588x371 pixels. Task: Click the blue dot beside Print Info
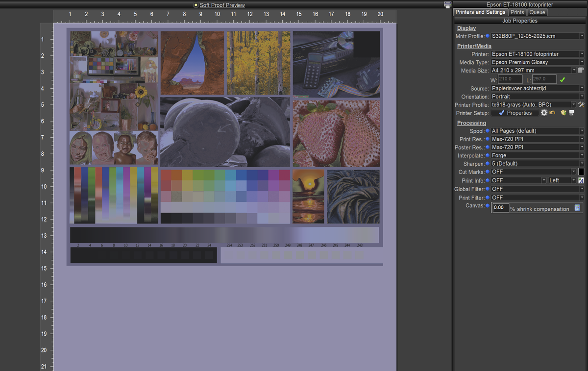click(x=488, y=180)
